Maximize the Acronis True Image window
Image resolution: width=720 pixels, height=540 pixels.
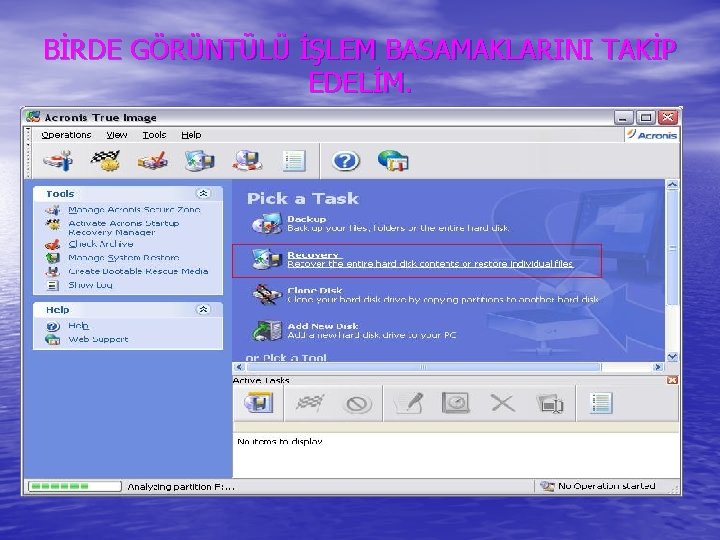tap(646, 118)
